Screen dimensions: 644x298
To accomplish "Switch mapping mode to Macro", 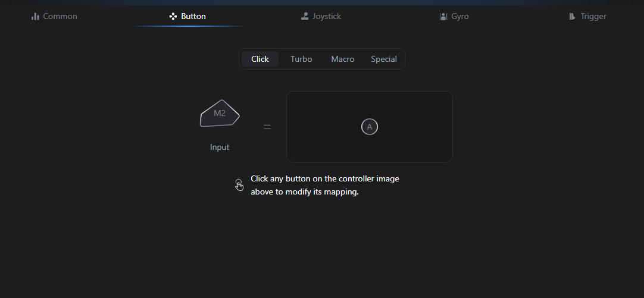I will pos(343,59).
